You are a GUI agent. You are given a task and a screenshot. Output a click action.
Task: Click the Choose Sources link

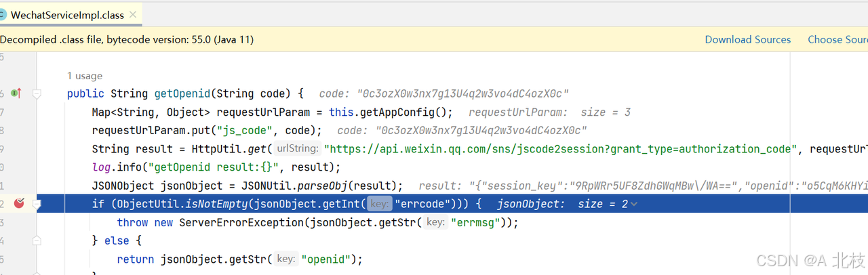coord(837,39)
